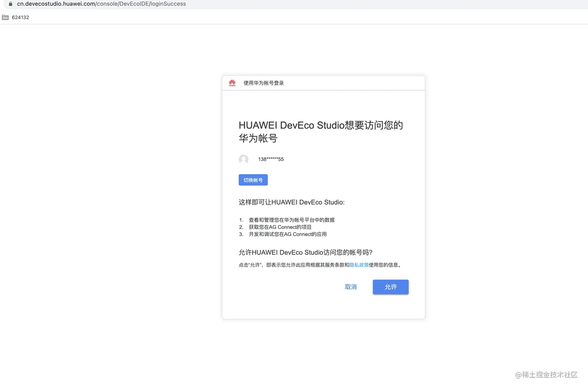
Task: Open the 624132 bookmarks folder
Action: point(16,17)
